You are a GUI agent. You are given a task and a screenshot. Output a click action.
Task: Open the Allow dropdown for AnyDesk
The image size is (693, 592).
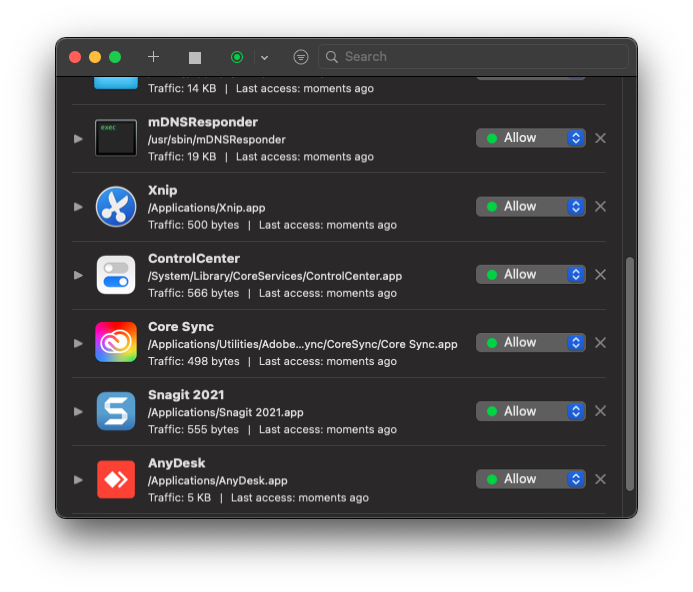[x=530, y=479]
